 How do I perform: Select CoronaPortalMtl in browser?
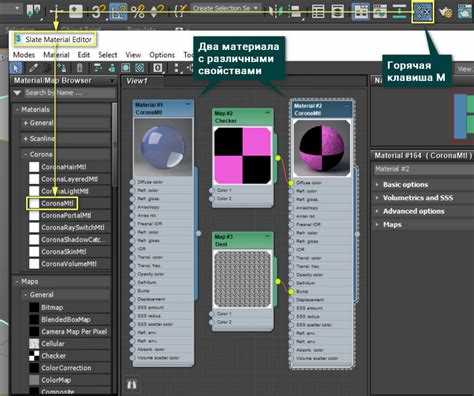pos(66,216)
